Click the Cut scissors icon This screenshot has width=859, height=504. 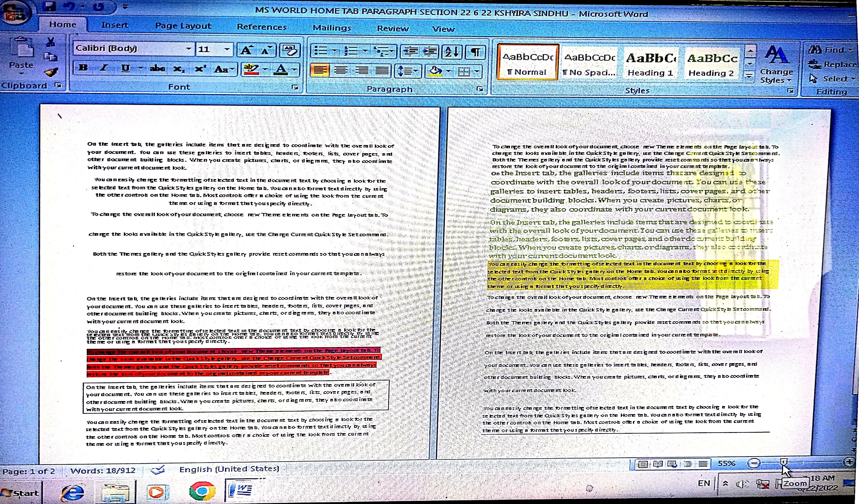click(50, 42)
